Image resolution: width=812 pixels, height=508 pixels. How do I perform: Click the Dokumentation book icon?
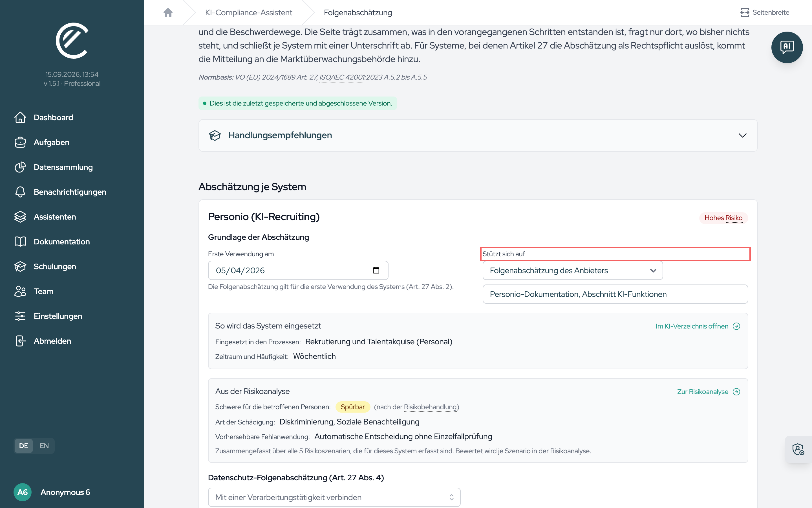[x=20, y=242]
